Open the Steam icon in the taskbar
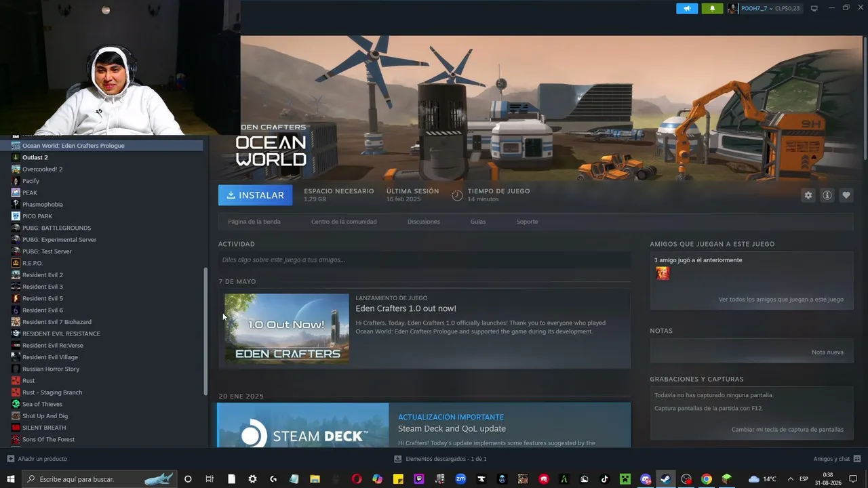 click(665, 479)
